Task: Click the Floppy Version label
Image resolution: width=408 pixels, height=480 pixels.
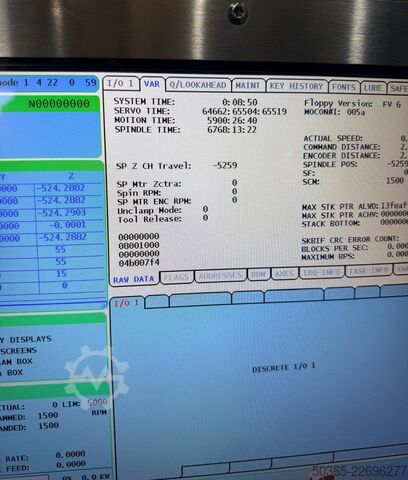Action: [338, 103]
